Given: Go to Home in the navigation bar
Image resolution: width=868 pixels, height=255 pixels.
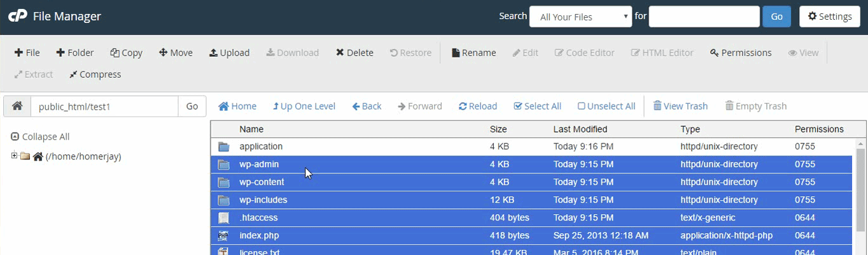Looking at the screenshot, I should click(237, 106).
